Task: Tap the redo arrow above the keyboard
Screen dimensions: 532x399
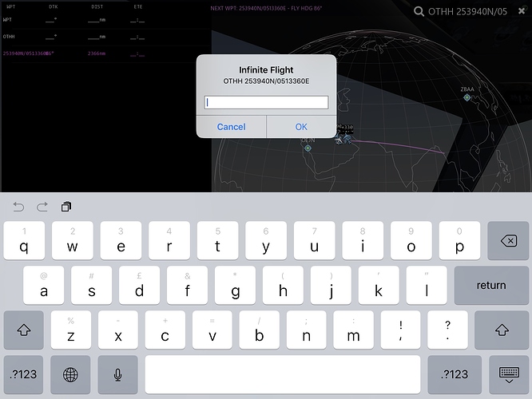Action: pyautogui.click(x=42, y=207)
